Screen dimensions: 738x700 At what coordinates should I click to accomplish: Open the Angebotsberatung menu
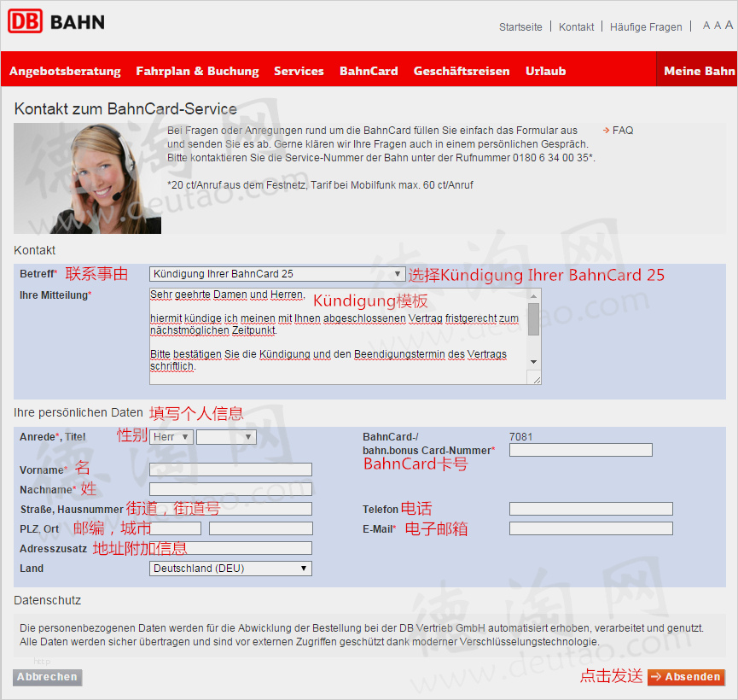[x=65, y=71]
